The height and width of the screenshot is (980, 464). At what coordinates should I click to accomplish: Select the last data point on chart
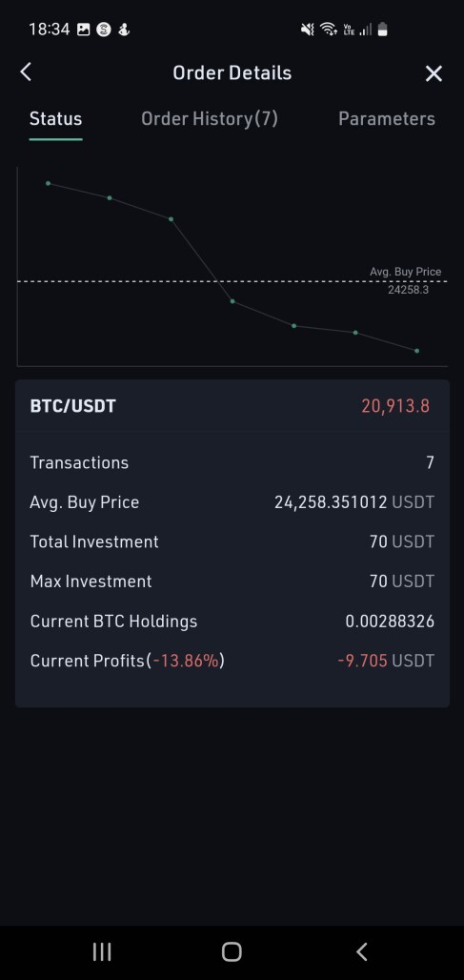(x=416, y=351)
